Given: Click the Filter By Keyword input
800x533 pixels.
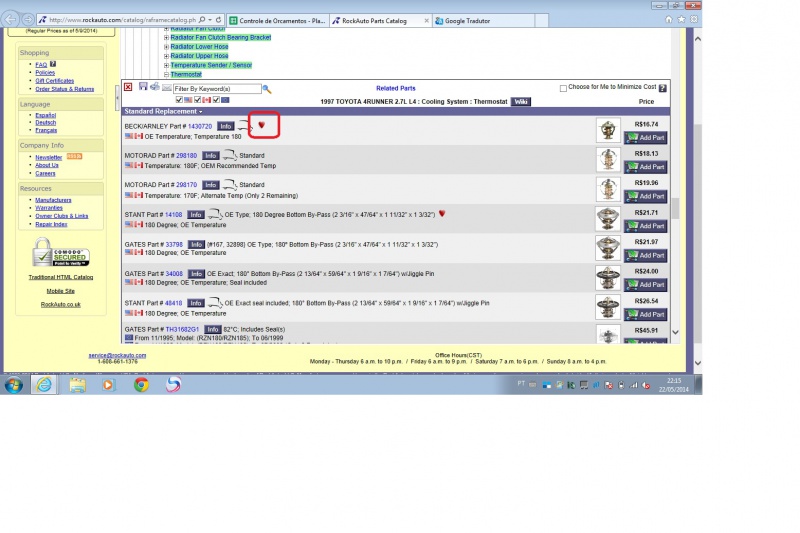Looking at the screenshot, I should point(217,89).
